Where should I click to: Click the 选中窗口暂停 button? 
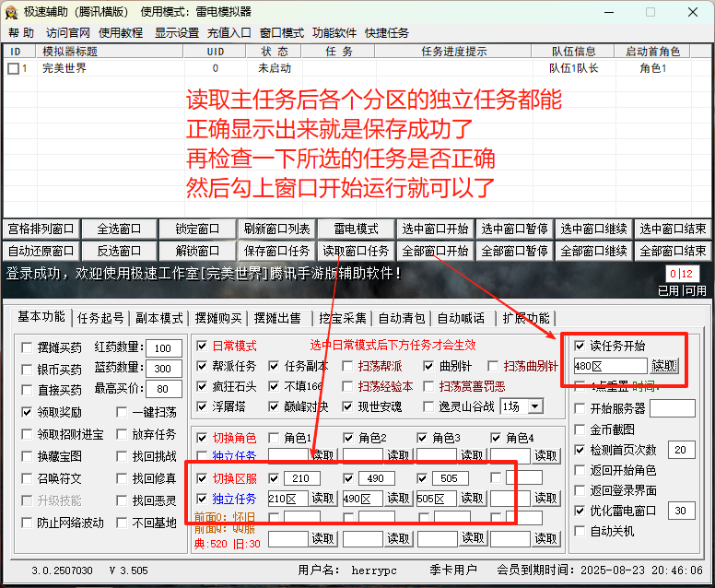pos(514,229)
